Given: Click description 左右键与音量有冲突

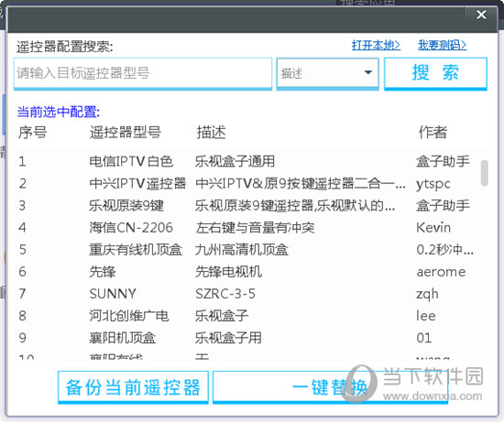Looking at the screenshot, I should [255, 228].
